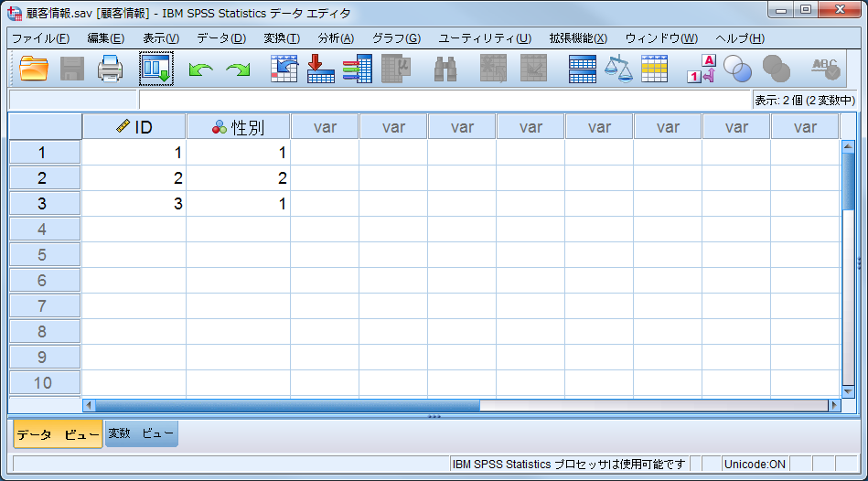Viewport: 868px width, 481px height.
Task: Recall recently used dialogs icon
Action: (156, 69)
